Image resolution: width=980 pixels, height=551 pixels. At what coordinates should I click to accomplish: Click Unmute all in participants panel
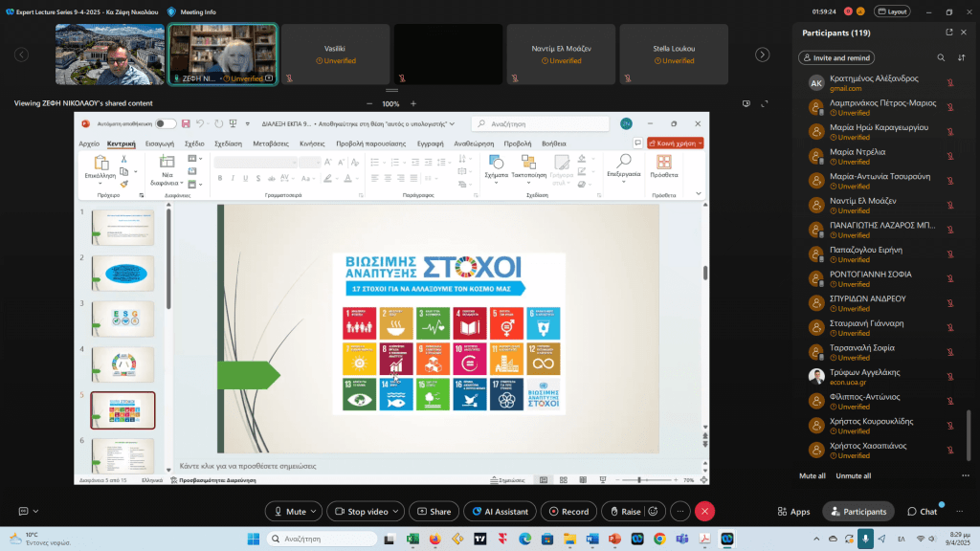[x=853, y=476]
